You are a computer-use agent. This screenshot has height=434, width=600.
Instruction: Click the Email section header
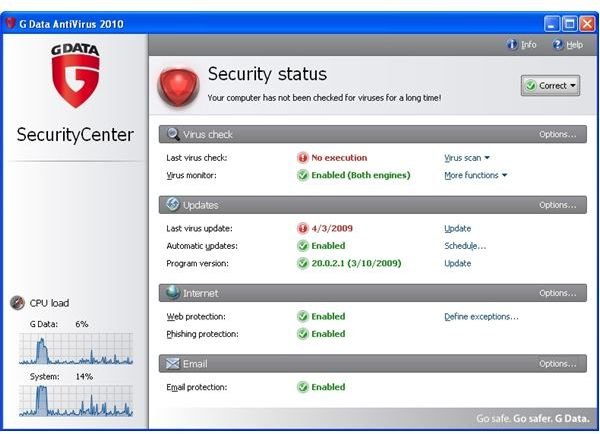pyautogui.click(x=373, y=364)
